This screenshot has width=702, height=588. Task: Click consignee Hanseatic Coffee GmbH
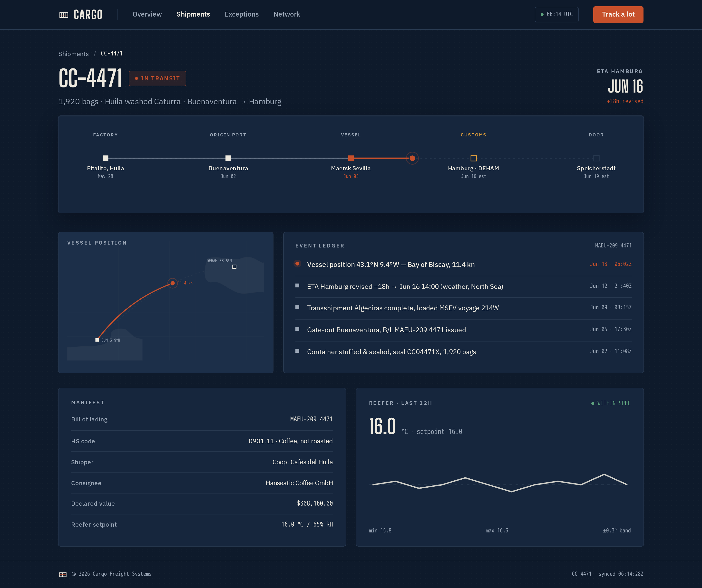[299, 483]
